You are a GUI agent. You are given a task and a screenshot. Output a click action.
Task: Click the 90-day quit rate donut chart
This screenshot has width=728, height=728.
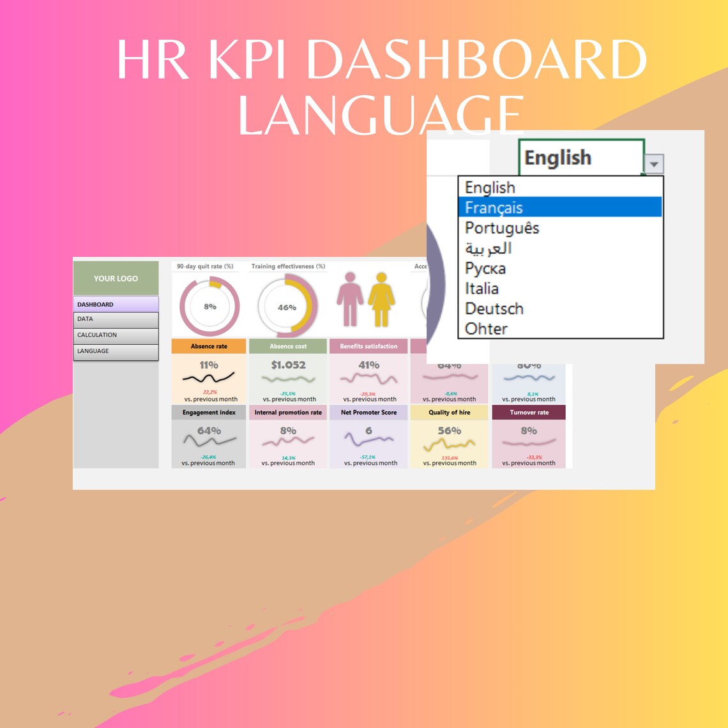208,307
